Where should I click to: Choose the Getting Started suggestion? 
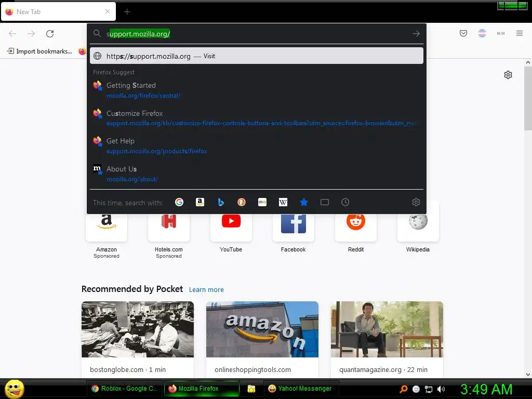[x=257, y=90]
